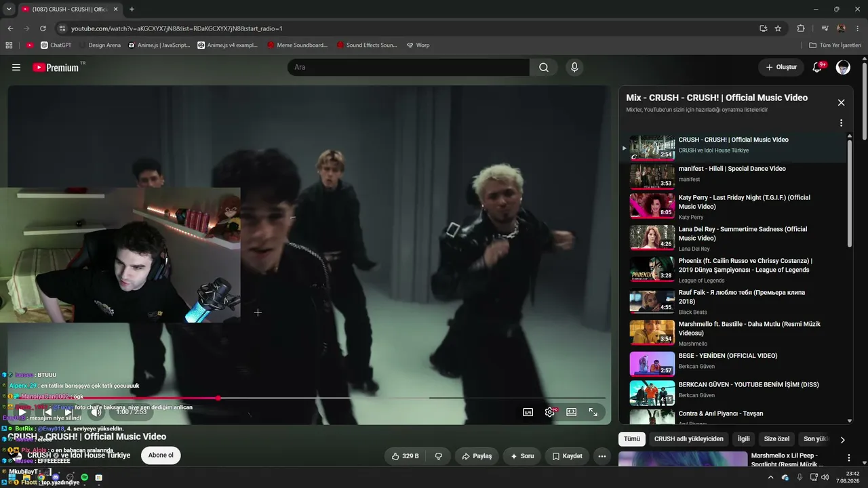The image size is (868, 488).
Task: Share the video using Paylaş
Action: click(x=477, y=456)
